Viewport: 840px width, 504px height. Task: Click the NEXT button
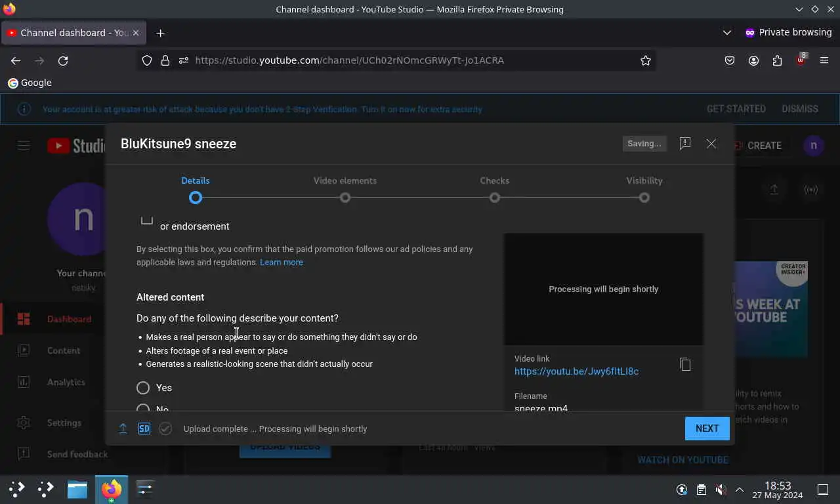pyautogui.click(x=707, y=429)
